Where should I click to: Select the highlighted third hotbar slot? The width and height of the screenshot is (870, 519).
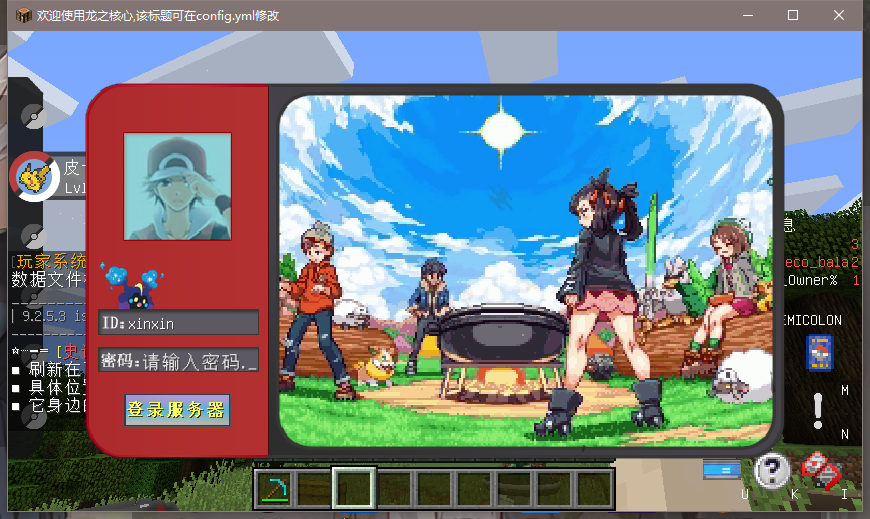[354, 488]
